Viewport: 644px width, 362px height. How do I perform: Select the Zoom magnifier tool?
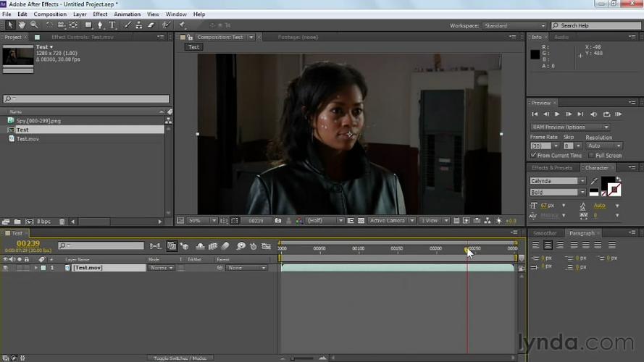pos(34,25)
